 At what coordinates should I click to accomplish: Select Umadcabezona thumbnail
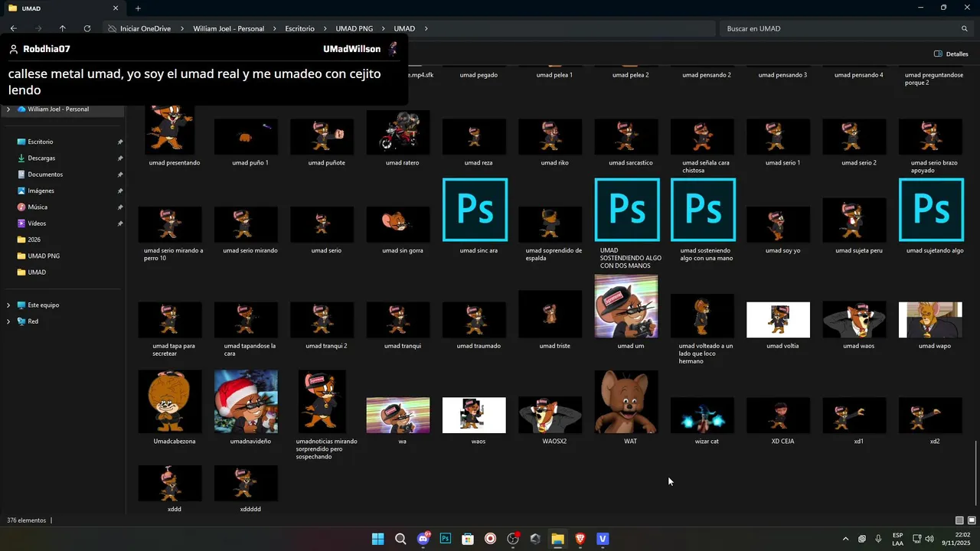170,402
